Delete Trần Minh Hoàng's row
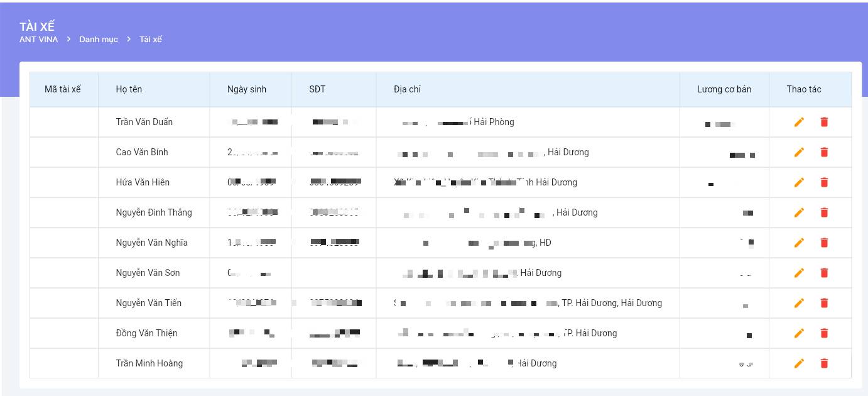Screen dimensions: 868x396 click(824, 363)
